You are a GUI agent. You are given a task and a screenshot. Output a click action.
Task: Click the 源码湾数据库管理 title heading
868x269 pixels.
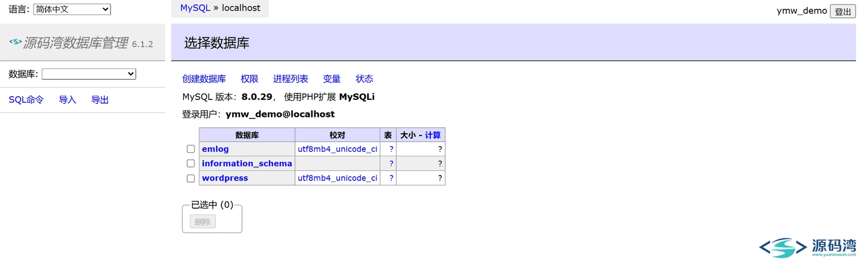75,43
